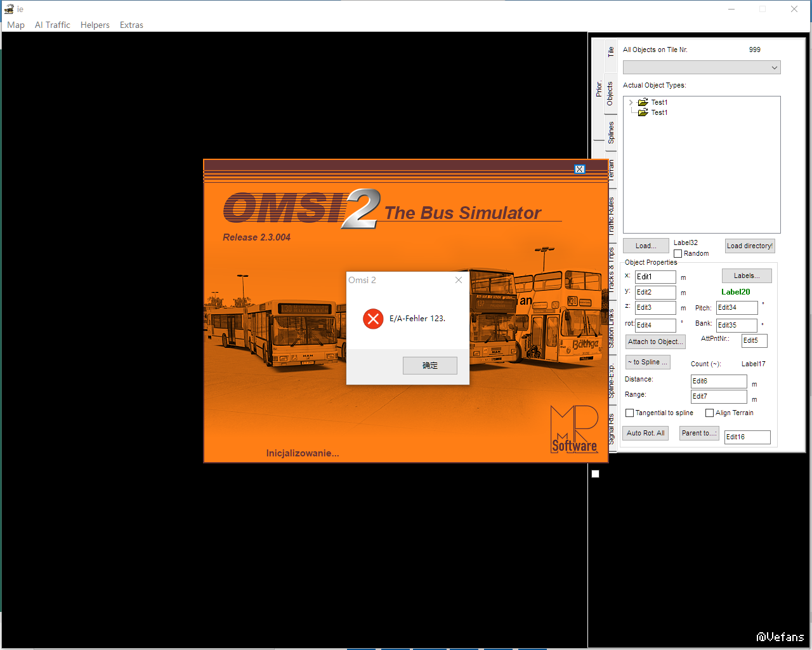Click the MR Software logo

pyautogui.click(x=574, y=430)
